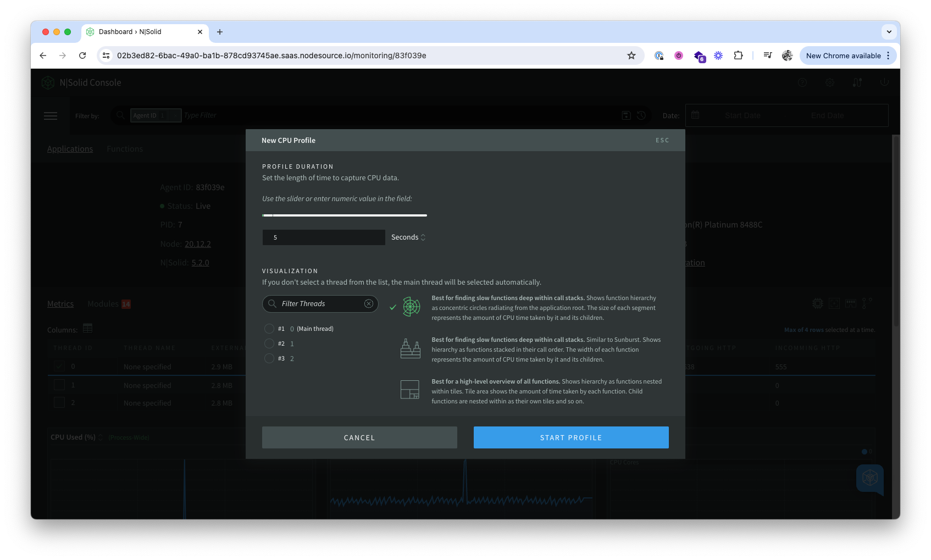The image size is (931, 560).
Task: Toggle checkbox for thread 0 row
Action: [x=59, y=366]
